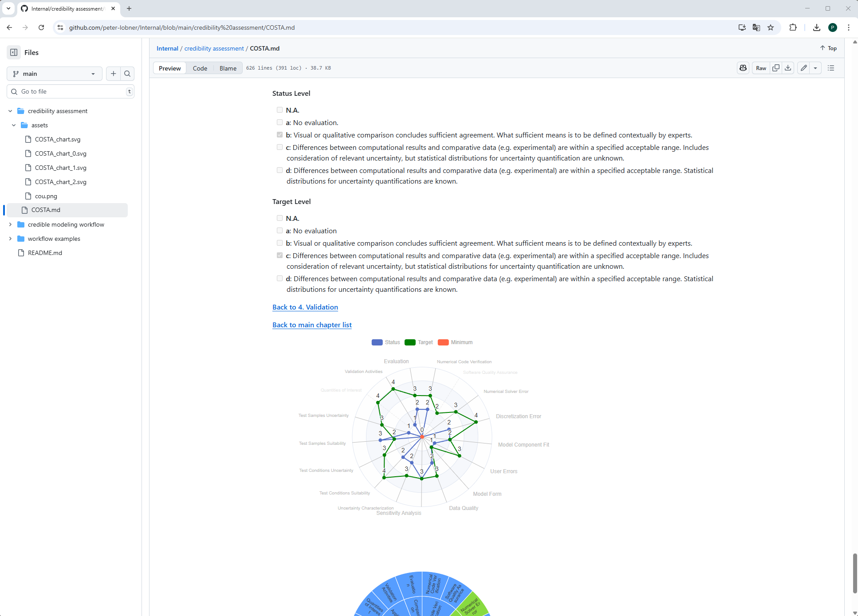
Task: Open file search with magnifier icon
Action: (x=127, y=74)
